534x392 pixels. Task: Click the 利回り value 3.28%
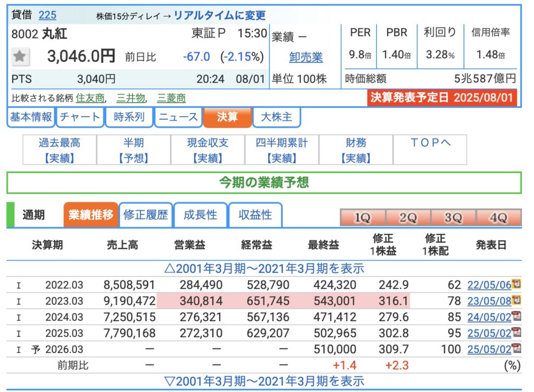(440, 55)
